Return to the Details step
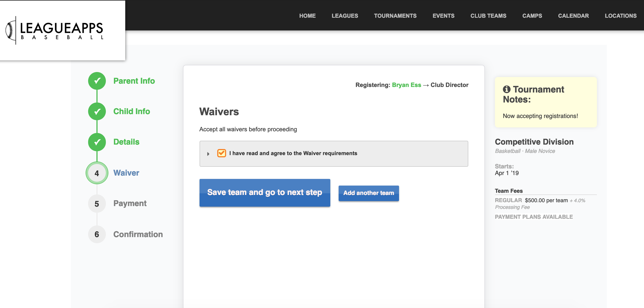Image resolution: width=644 pixels, height=308 pixels. [126, 142]
